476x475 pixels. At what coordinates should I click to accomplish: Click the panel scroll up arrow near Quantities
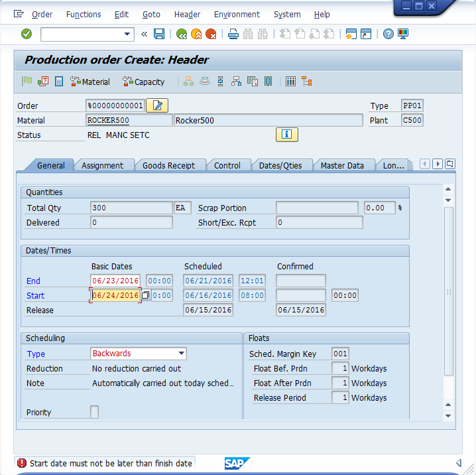(x=448, y=189)
